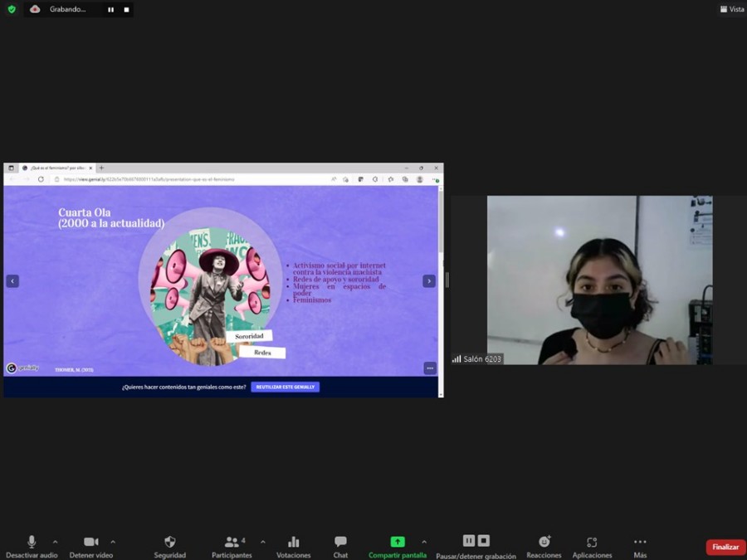747x560 pixels.
Task: Click browser read aloud icon
Action: click(x=334, y=179)
